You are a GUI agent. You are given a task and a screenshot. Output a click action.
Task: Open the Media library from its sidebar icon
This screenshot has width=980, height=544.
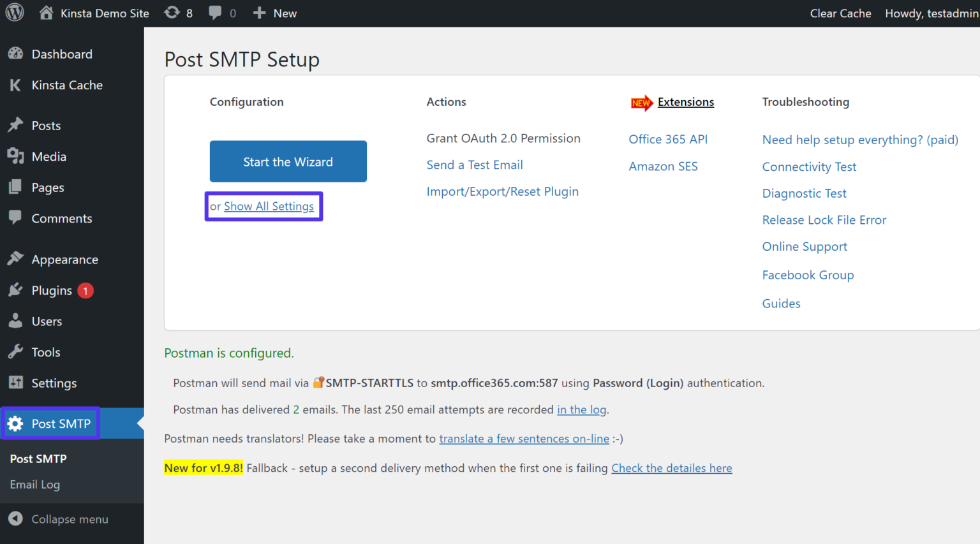tap(15, 156)
